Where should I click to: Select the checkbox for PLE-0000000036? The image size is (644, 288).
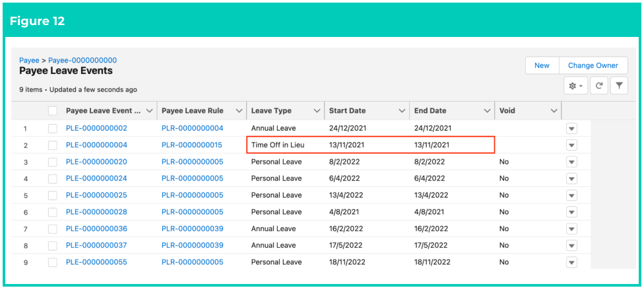[53, 229]
